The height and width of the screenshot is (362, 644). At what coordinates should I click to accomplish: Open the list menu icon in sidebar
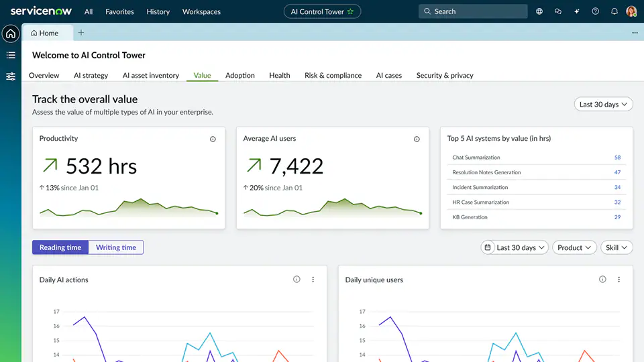coord(11,55)
